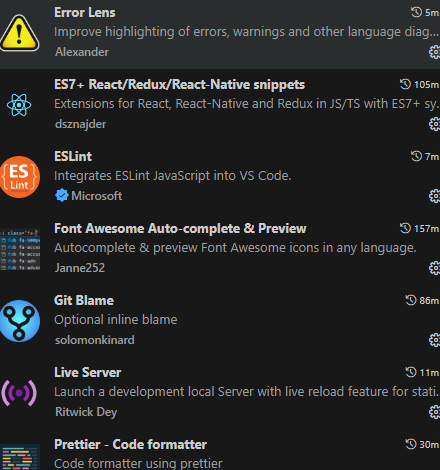This screenshot has width=440, height=470.
Task: Click the Microsoft verified publisher badge
Action: click(62, 195)
